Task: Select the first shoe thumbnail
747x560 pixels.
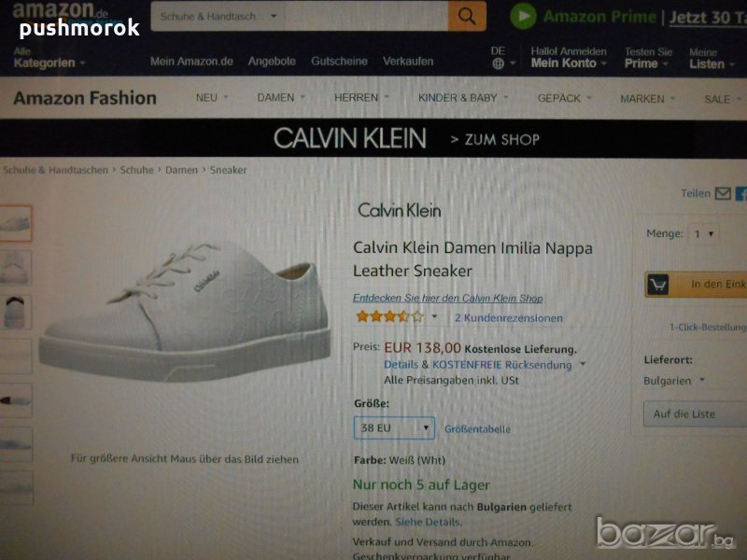Action: click(15, 223)
